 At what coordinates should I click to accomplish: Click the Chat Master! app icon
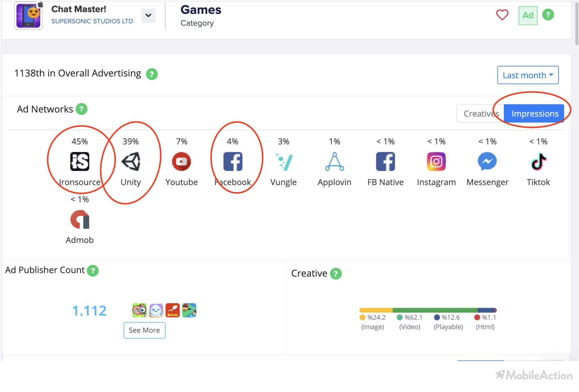point(28,16)
